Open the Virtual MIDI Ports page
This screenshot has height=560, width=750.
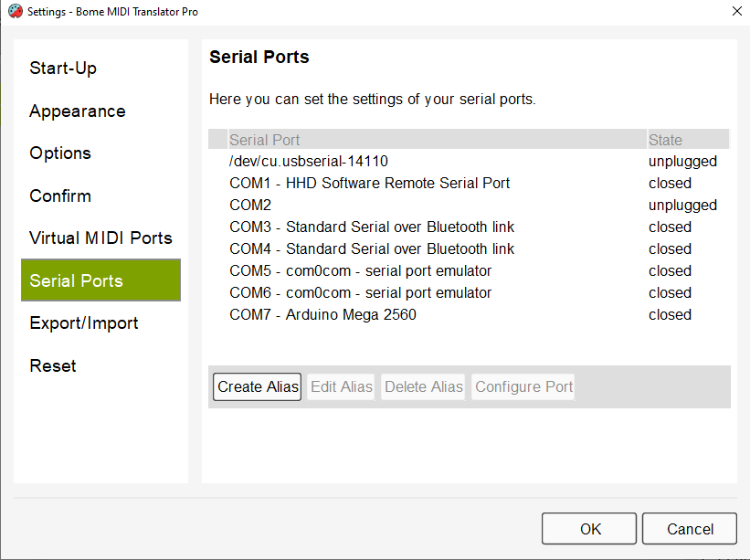click(100, 238)
